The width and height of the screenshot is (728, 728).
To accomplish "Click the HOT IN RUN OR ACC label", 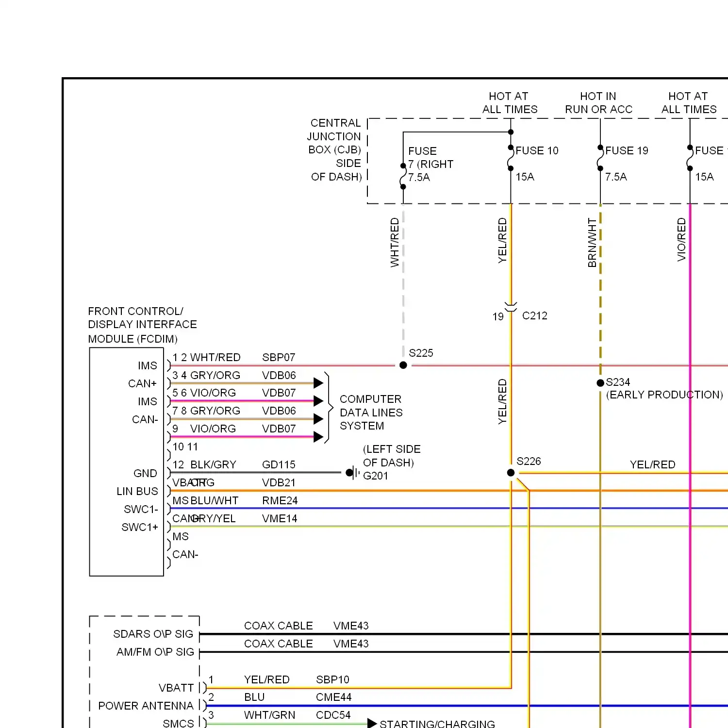I will pyautogui.click(x=598, y=103).
